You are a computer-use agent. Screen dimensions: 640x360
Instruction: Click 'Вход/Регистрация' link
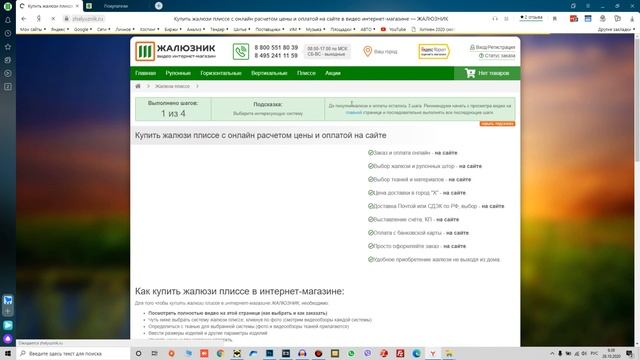coord(493,47)
